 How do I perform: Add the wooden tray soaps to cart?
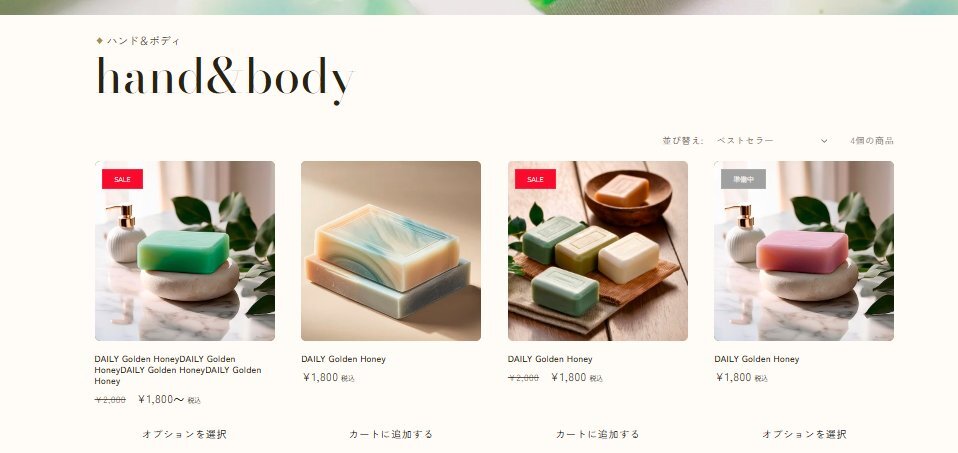click(598, 434)
